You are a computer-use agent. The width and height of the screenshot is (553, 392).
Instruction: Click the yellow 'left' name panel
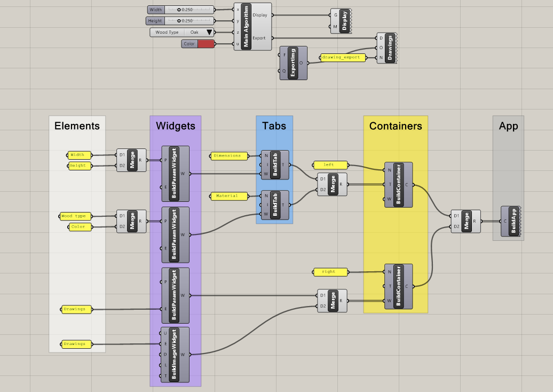coord(329,165)
